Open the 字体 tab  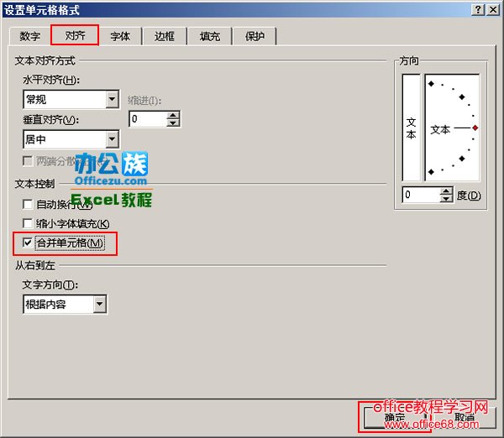[120, 36]
